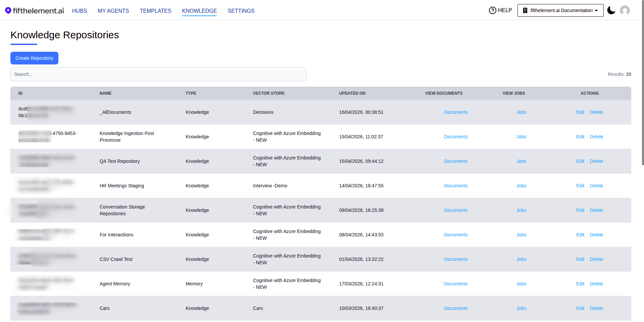
Task: Delete the Agent Memory repository
Action: pyautogui.click(x=596, y=284)
